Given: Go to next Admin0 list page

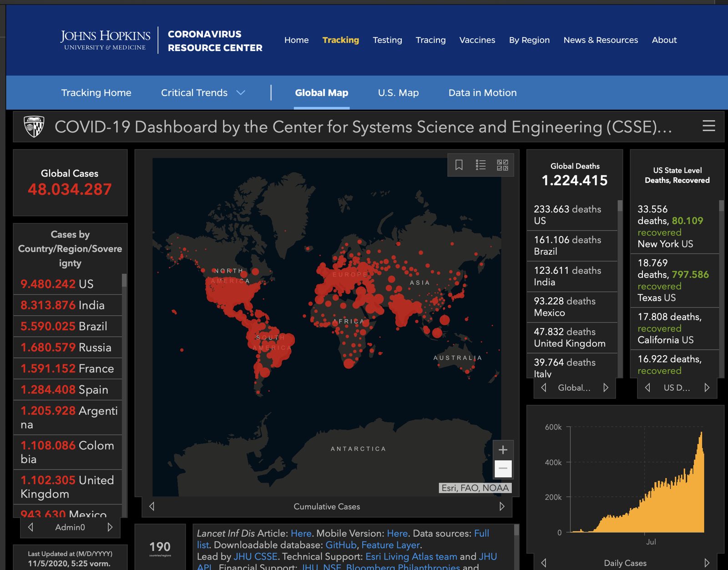Looking at the screenshot, I should pyautogui.click(x=110, y=527).
